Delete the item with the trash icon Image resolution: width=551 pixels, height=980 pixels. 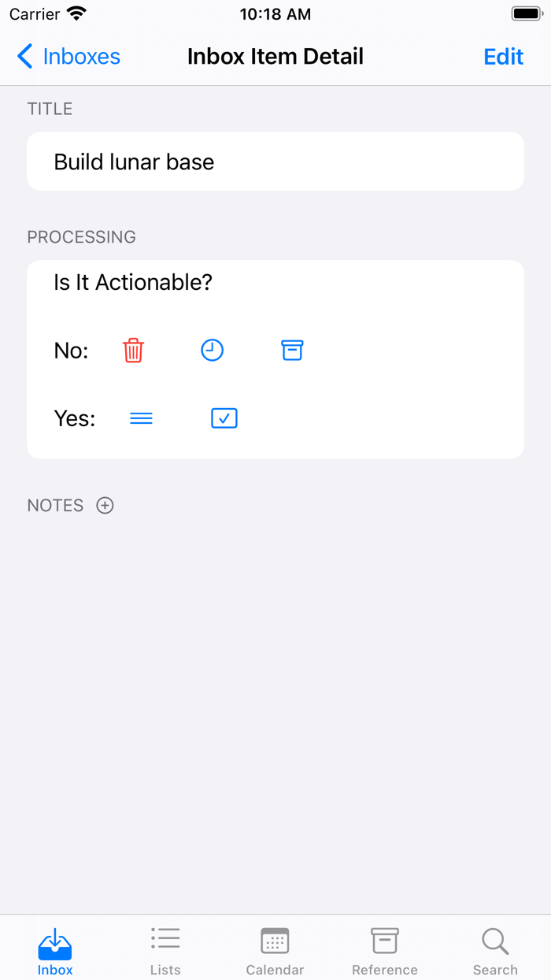point(134,351)
